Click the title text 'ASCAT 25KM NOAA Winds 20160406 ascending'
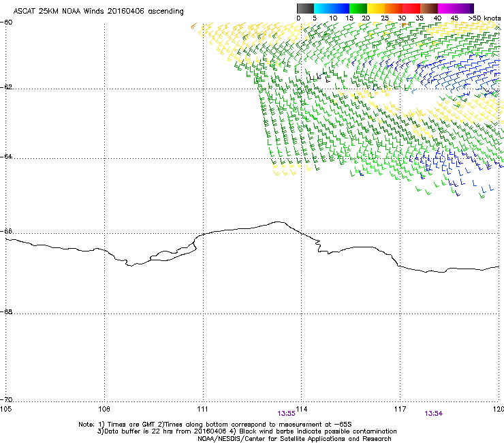 coord(98,12)
